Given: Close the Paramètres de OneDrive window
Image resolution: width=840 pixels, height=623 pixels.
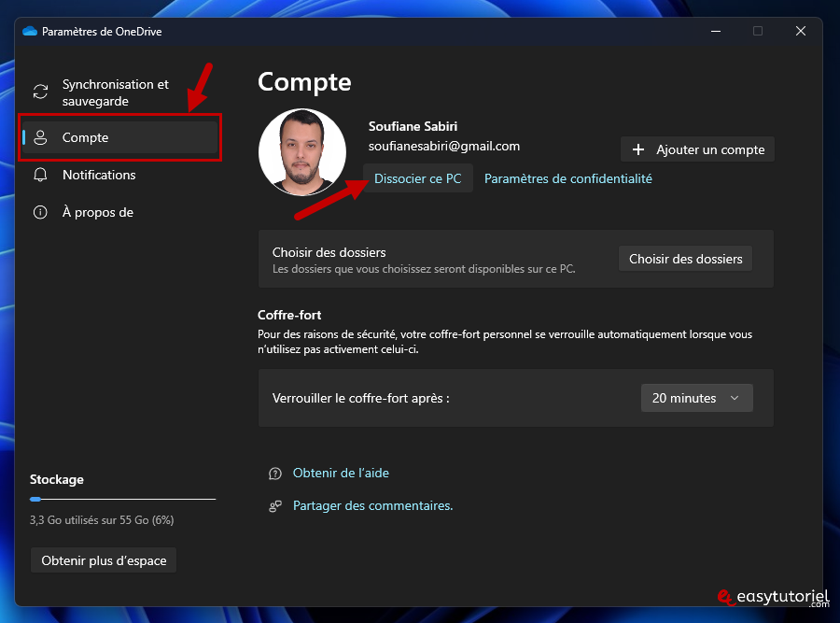Looking at the screenshot, I should pos(801,31).
